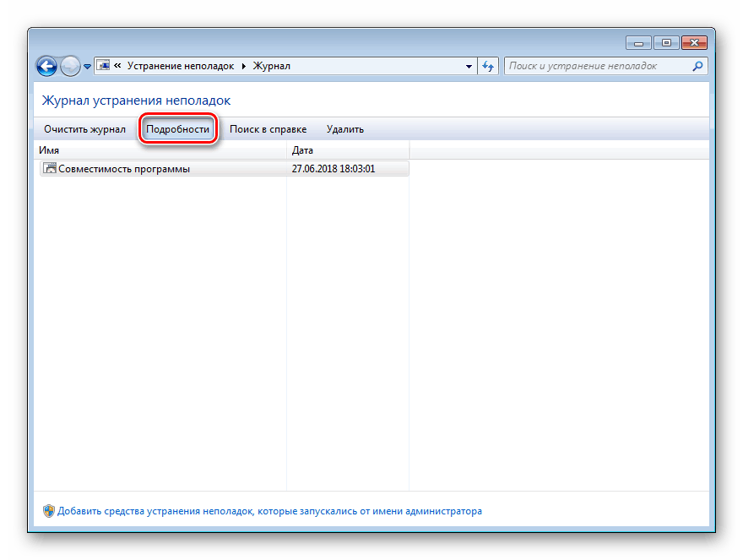743x560 pixels.
Task: Click 'Поиск в справке' toolbar button
Action: pos(268,129)
